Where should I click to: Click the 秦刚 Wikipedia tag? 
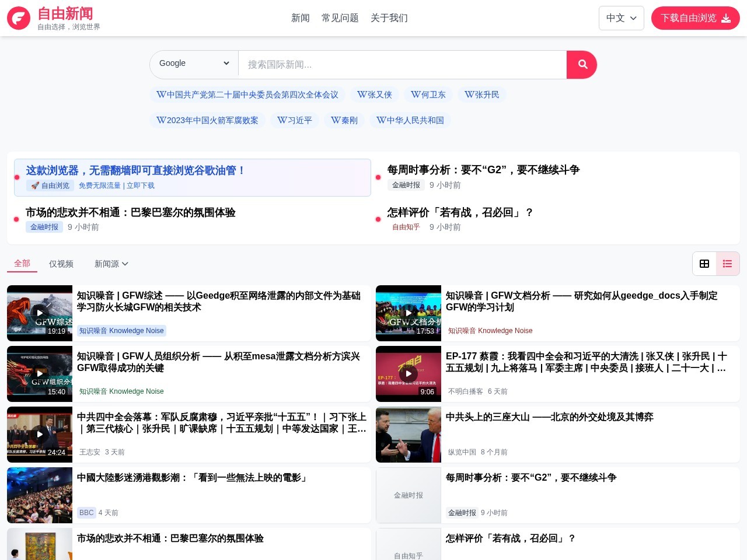(344, 120)
